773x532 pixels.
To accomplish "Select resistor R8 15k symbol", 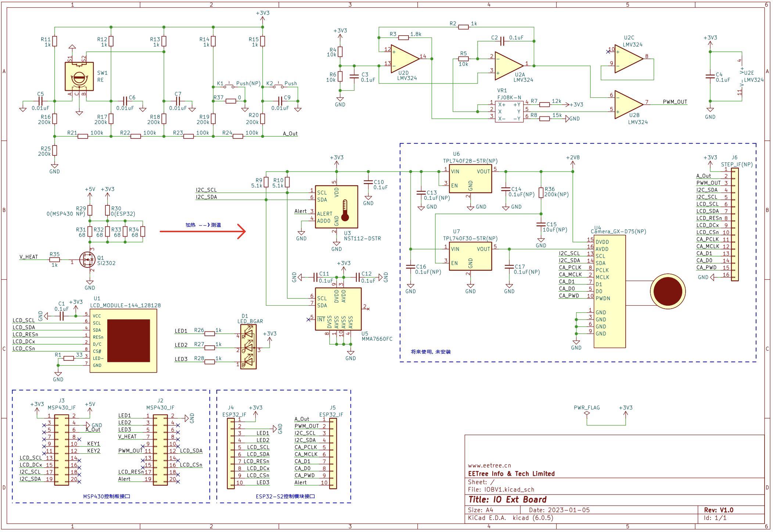I will pyautogui.click(x=544, y=119).
